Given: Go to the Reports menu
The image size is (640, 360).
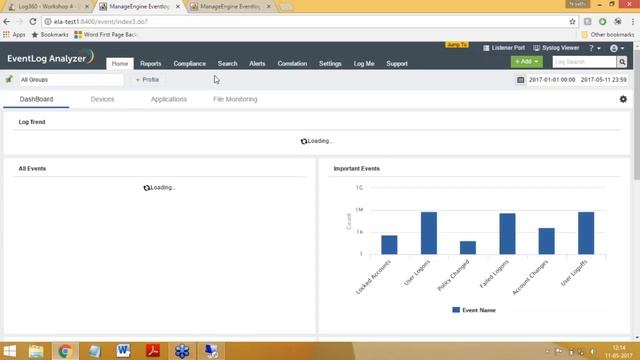Looking at the screenshot, I should point(151,64).
